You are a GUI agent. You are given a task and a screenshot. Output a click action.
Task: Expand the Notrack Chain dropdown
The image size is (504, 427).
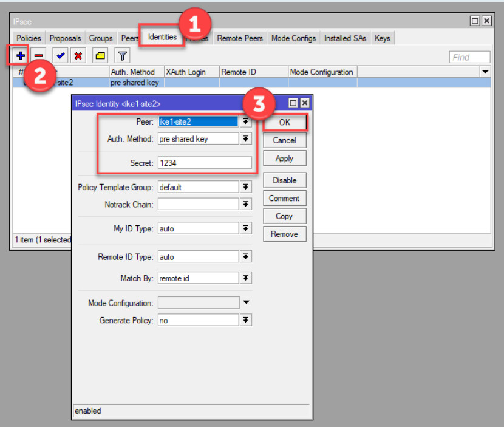point(245,204)
